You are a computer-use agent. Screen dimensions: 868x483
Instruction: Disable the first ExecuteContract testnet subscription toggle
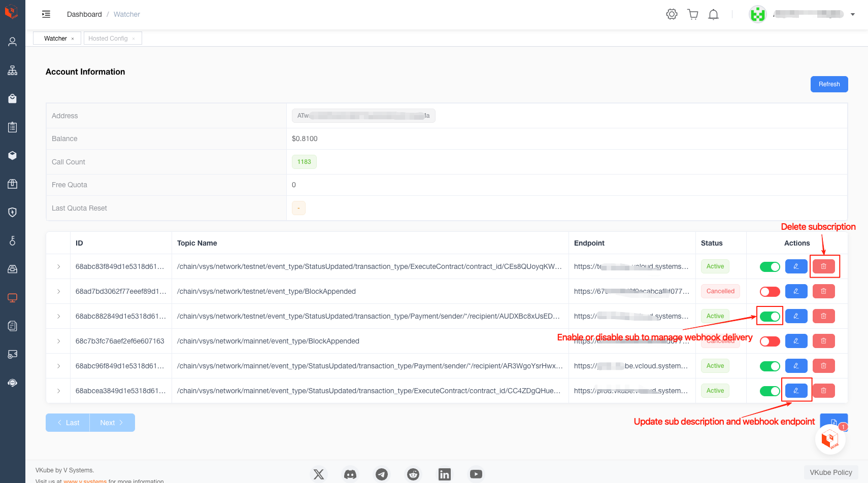(770, 266)
